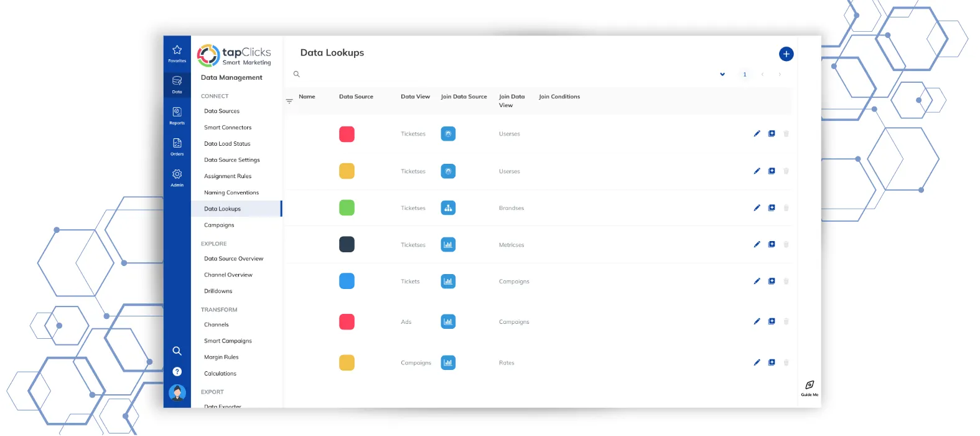The height and width of the screenshot is (436, 980).
Task: Click the green data source swatch
Action: (x=347, y=208)
